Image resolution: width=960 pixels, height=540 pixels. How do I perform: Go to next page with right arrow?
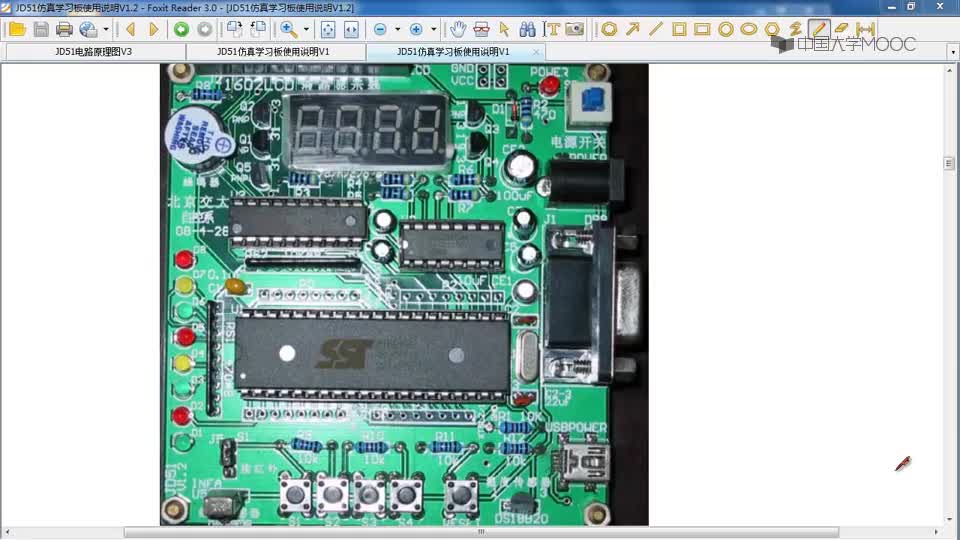154,29
